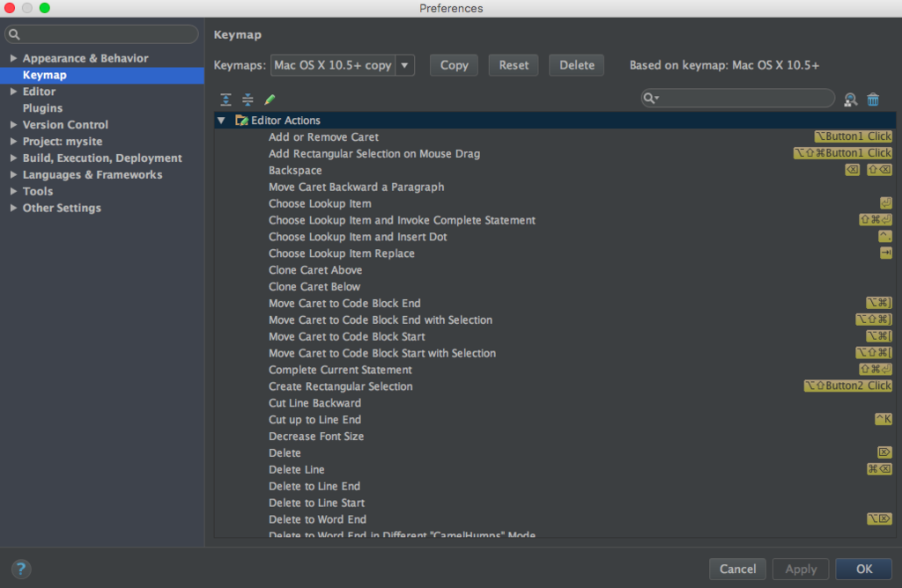This screenshot has width=902, height=588.
Task: Expand the Editor settings section
Action: click(x=13, y=92)
